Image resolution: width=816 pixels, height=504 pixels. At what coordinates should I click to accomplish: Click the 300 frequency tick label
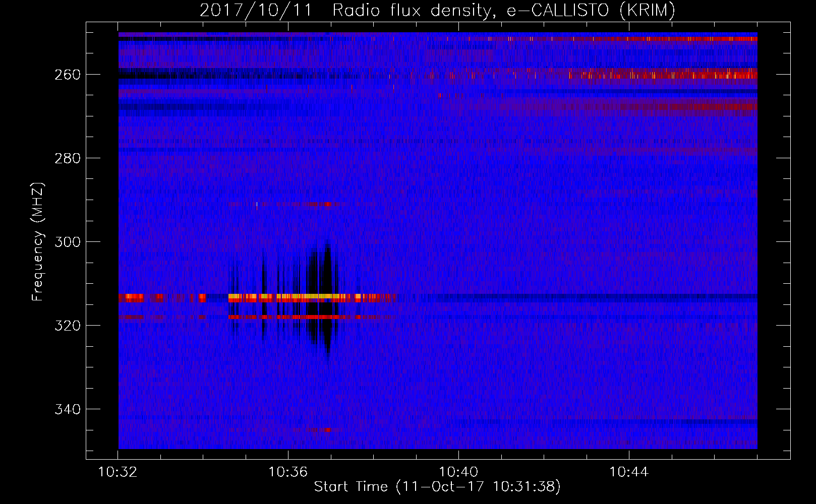67,242
